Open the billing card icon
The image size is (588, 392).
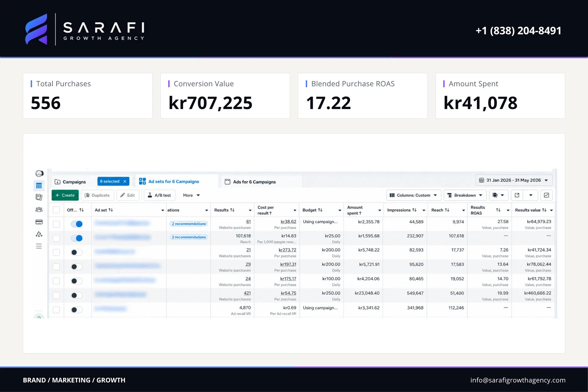click(39, 222)
